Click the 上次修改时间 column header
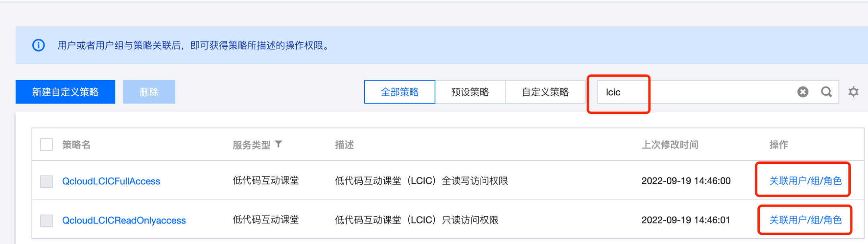 click(669, 145)
